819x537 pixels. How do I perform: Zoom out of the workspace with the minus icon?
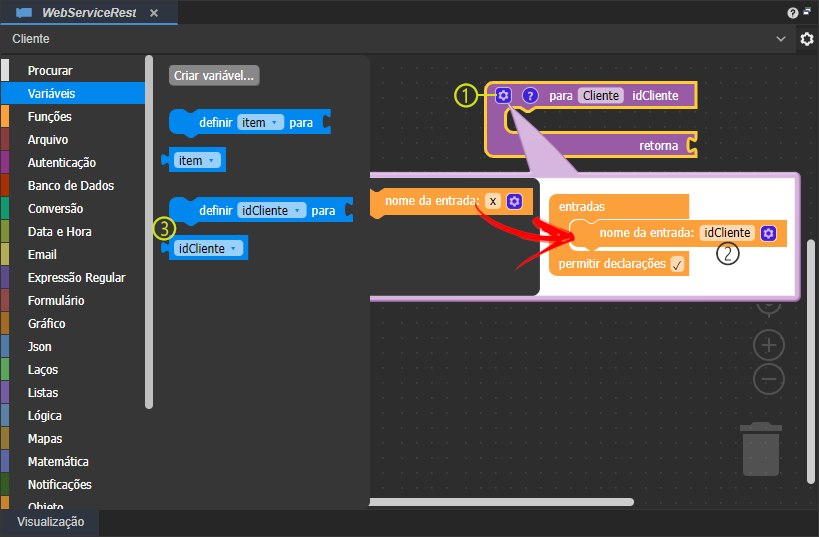pos(769,379)
